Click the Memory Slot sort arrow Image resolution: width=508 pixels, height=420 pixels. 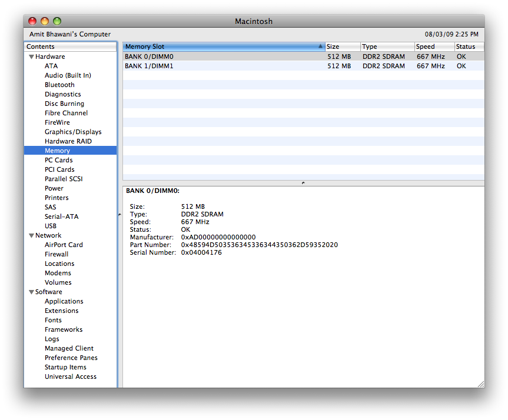320,46
